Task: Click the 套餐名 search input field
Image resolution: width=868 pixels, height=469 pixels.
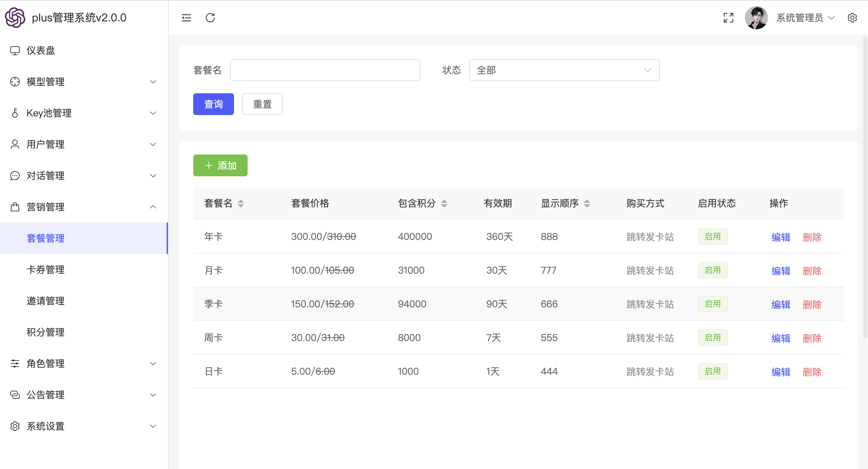Action: pos(325,70)
